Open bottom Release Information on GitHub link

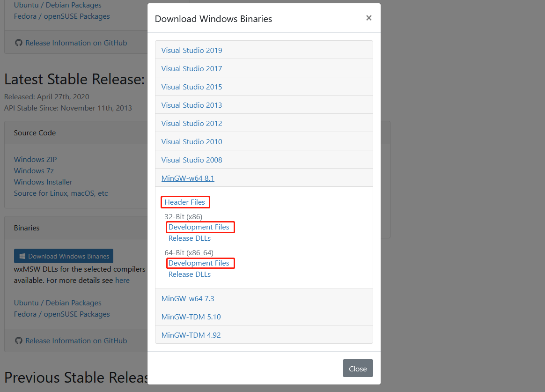(x=76, y=340)
